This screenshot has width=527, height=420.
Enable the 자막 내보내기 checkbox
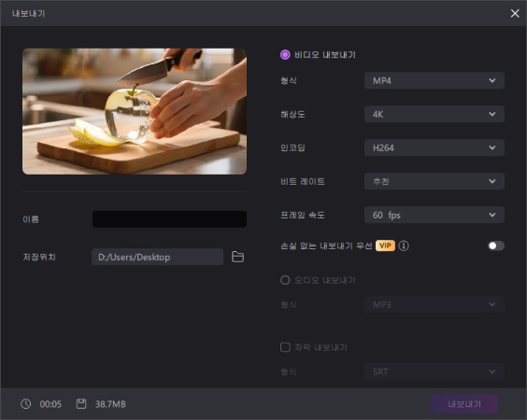tap(285, 347)
